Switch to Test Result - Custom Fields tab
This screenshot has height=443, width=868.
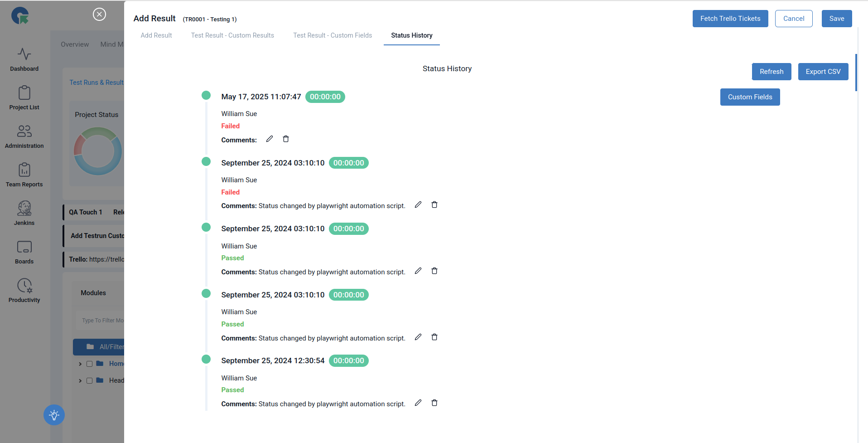pos(333,35)
